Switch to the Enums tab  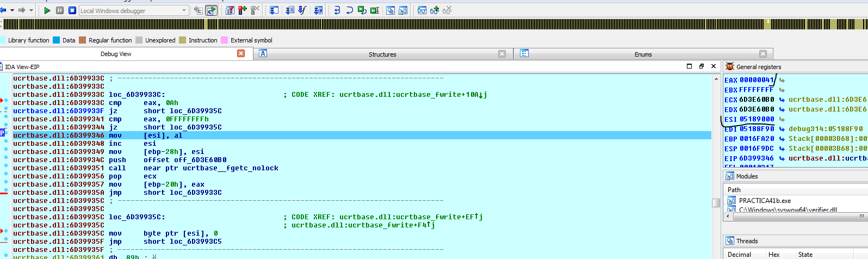coord(643,54)
